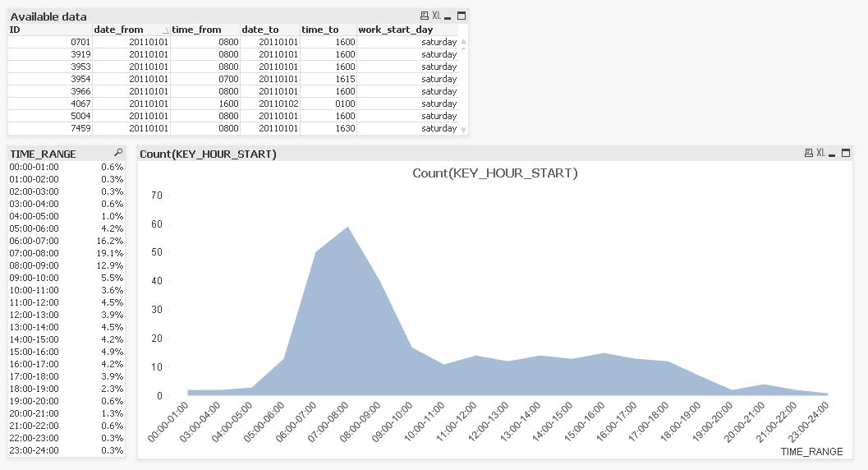Select 08:00-09:00 in TIME_RANGE list

click(x=67, y=265)
